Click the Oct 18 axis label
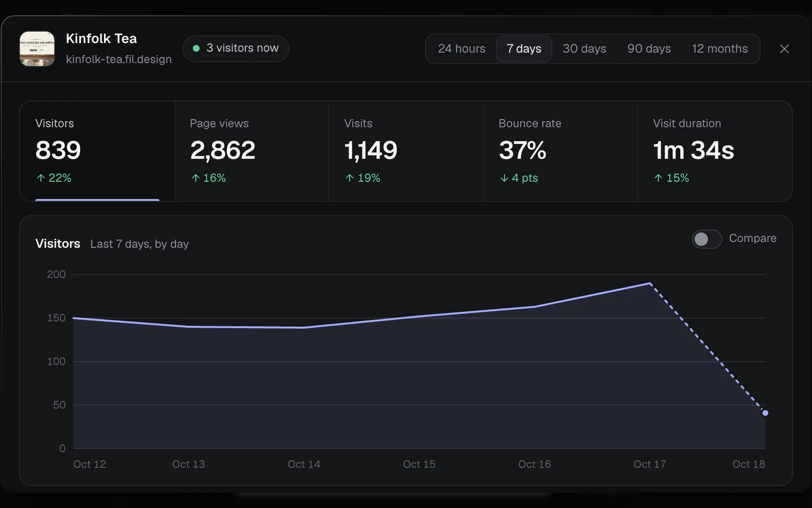The image size is (812, 508). tap(749, 464)
